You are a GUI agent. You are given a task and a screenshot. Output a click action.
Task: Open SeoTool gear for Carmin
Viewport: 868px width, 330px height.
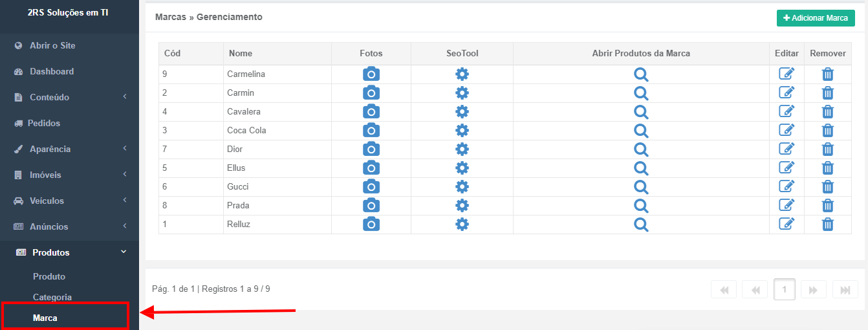click(462, 93)
